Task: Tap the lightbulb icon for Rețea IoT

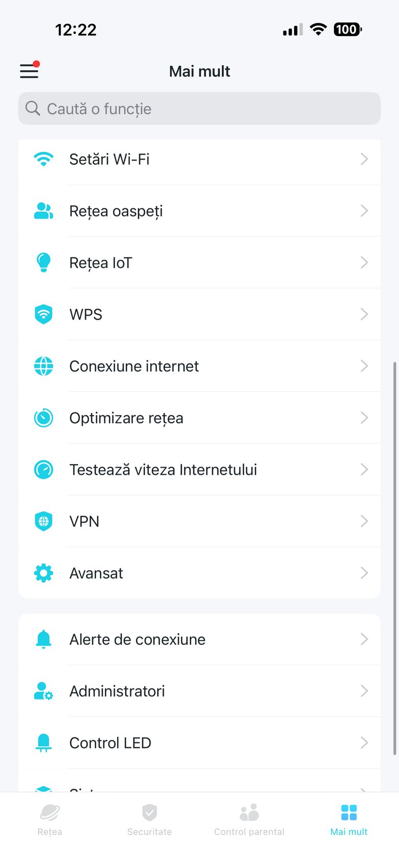Action: pos(44,262)
